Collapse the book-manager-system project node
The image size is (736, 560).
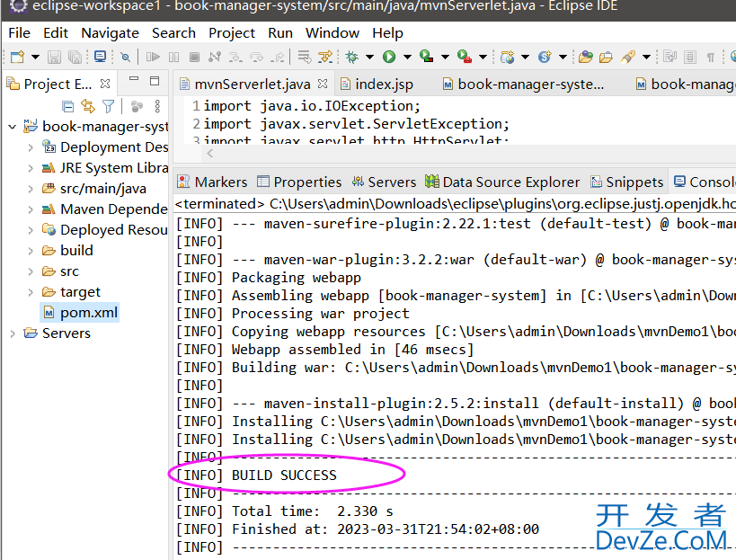coord(13,127)
